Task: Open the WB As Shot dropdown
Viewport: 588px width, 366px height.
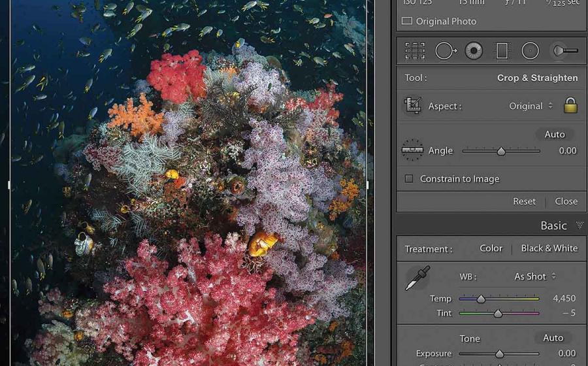Action: 534,276
